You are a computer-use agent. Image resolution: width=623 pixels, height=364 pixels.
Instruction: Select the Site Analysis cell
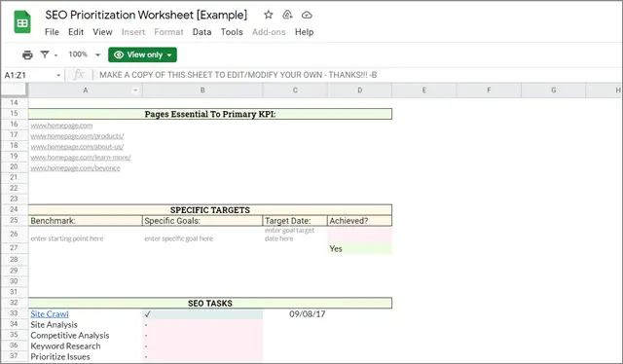pos(86,325)
